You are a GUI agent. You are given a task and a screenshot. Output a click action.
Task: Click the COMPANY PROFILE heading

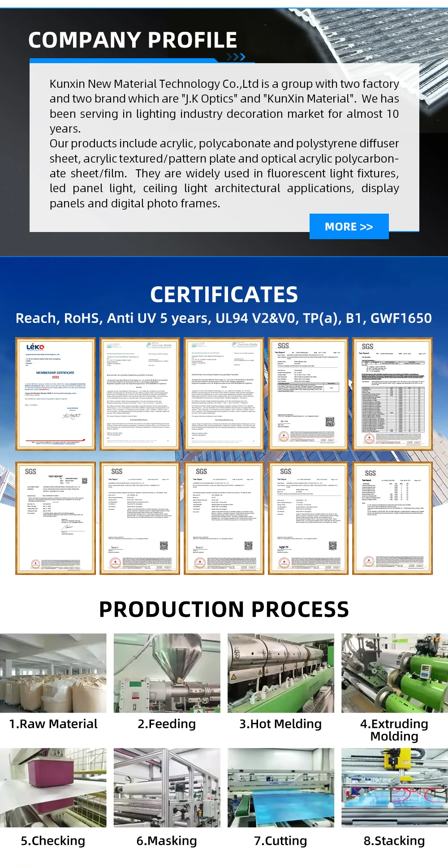133,40
